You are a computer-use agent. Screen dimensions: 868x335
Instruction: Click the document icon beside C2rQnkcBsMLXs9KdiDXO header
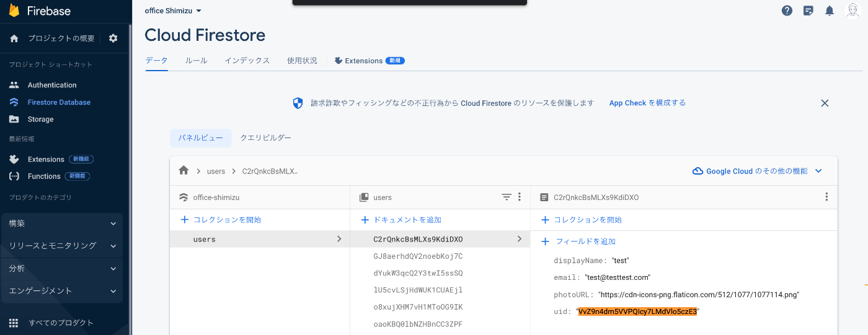(x=544, y=198)
